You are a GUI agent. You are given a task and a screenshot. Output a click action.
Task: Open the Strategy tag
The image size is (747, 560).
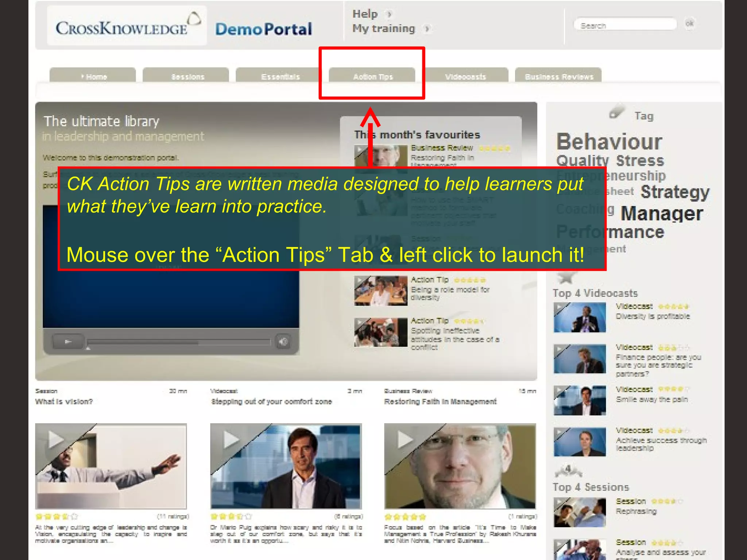click(x=675, y=192)
